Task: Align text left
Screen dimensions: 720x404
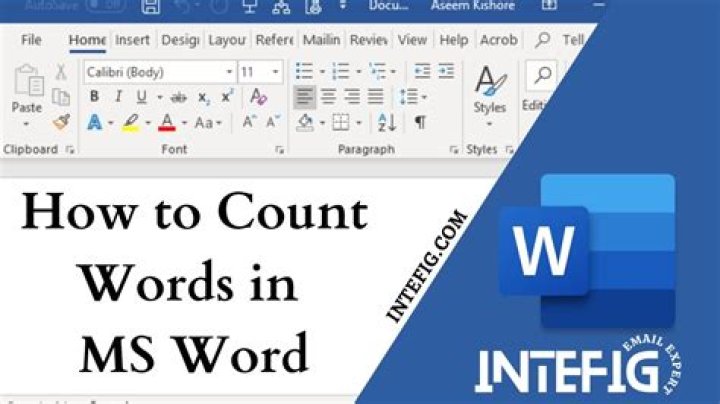Action: pos(304,96)
